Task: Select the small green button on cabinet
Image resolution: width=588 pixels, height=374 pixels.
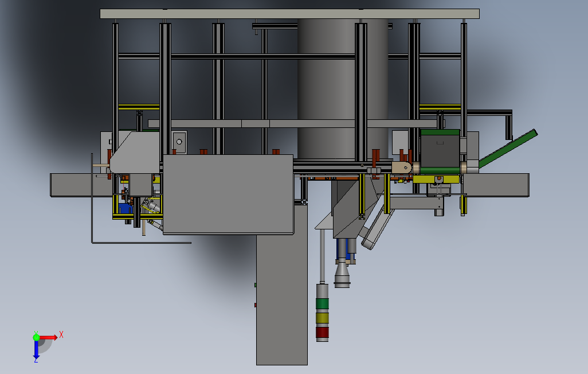Action: pos(256,286)
